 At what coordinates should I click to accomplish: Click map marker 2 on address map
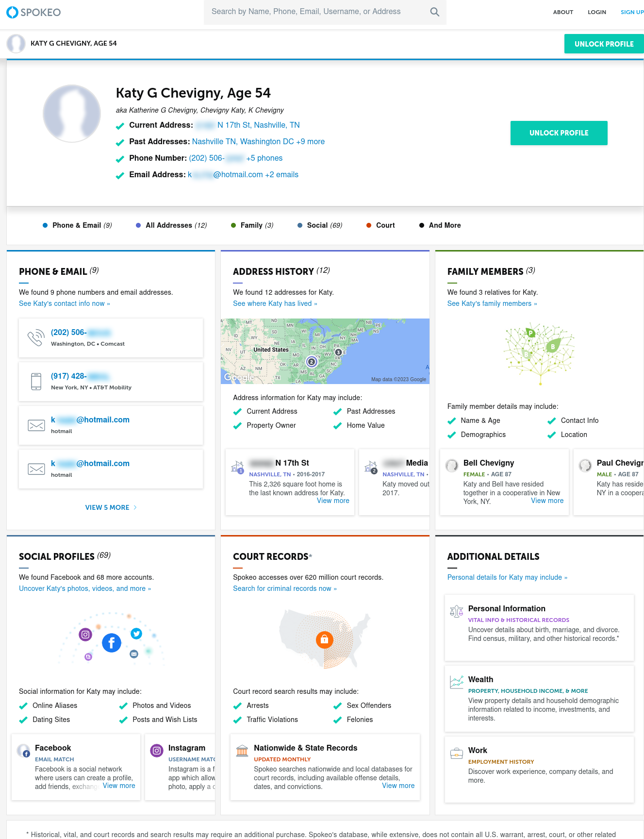(312, 361)
